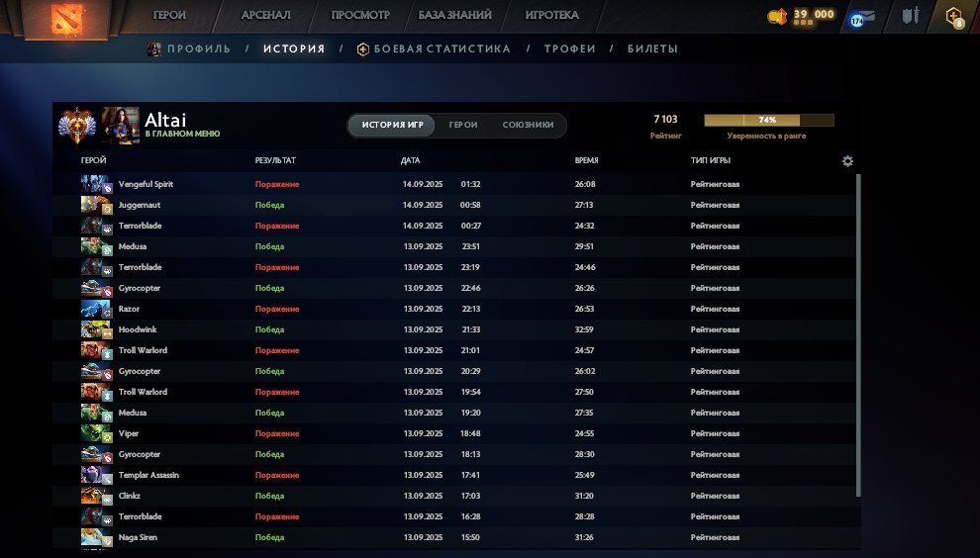
Task: Click the Dota Plus hexagon icon
Action: tap(954, 17)
